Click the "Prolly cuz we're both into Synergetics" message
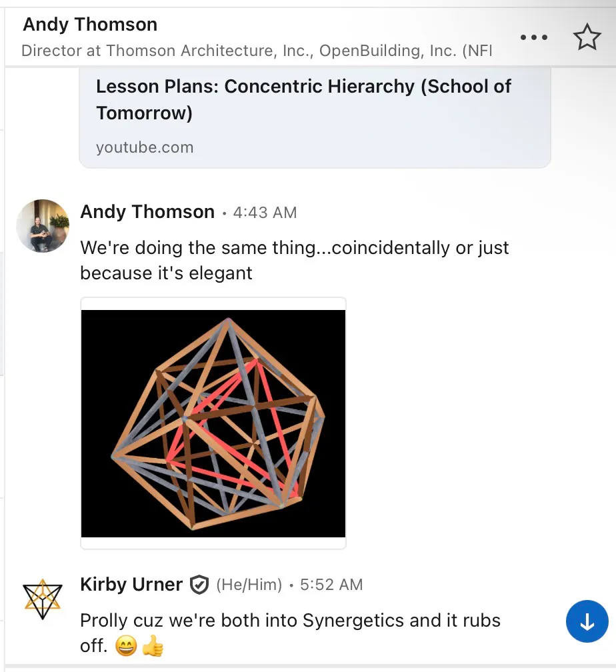616x672 pixels. [x=290, y=621]
